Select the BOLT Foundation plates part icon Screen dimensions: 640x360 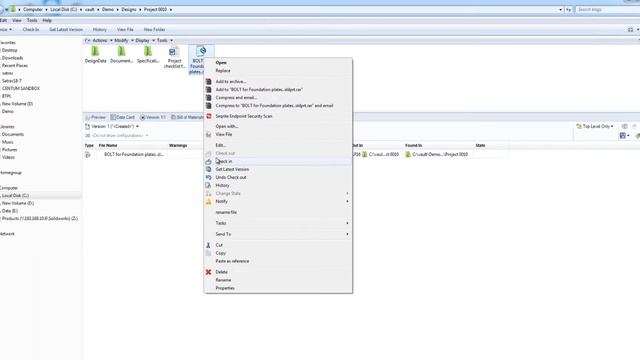coord(201,51)
